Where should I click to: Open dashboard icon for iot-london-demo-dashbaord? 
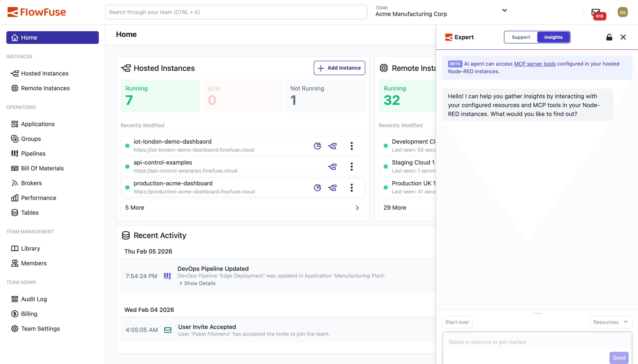317,146
